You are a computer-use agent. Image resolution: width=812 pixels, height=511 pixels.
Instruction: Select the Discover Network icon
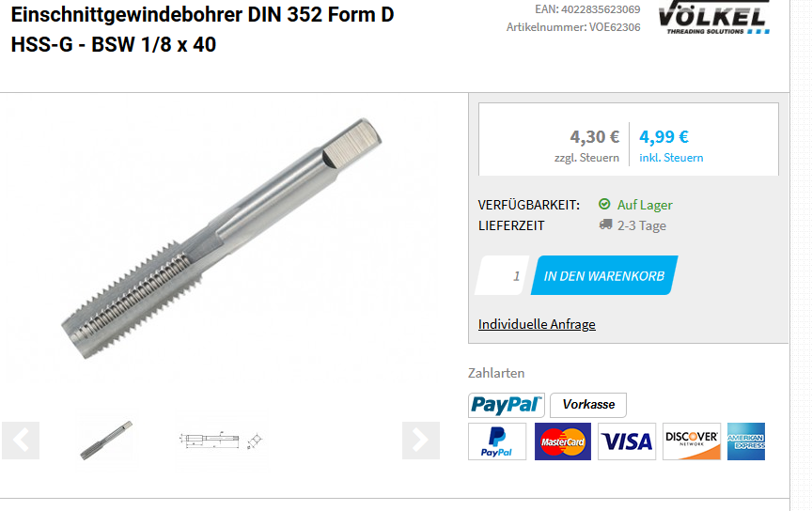click(x=692, y=441)
